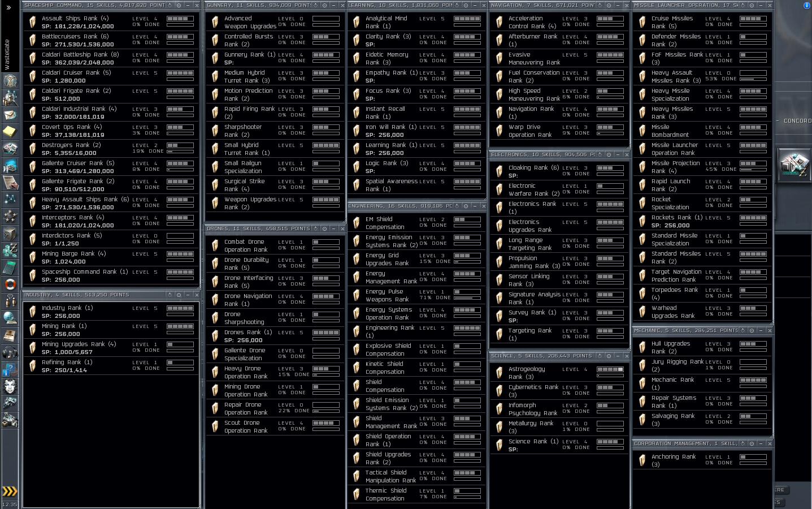812x509 pixels.
Task: Expand the sidebar with the top double-arrow
Action: (10, 7)
